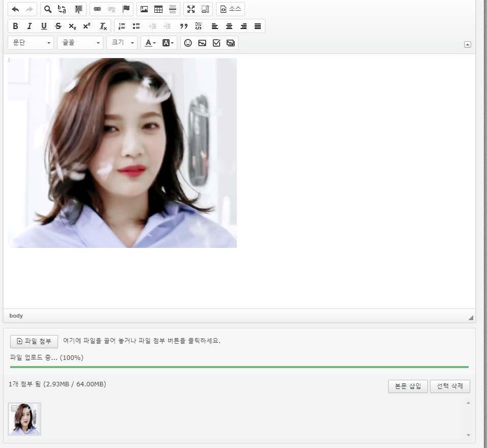Toggle underline formatting
The height and width of the screenshot is (448, 487).
coord(44,26)
